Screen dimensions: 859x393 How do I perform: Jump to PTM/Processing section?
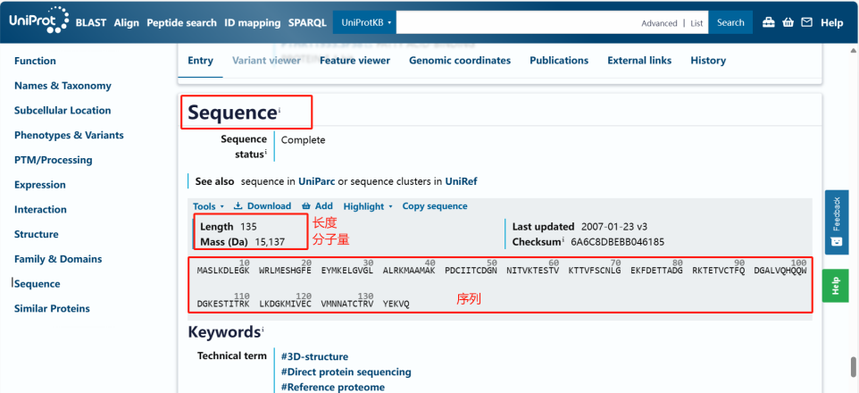53,160
